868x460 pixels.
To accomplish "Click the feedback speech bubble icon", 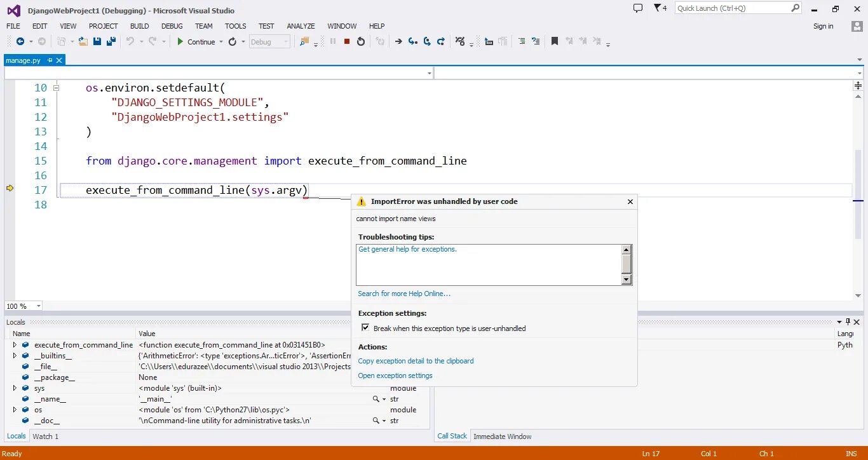I will pyautogui.click(x=638, y=8).
